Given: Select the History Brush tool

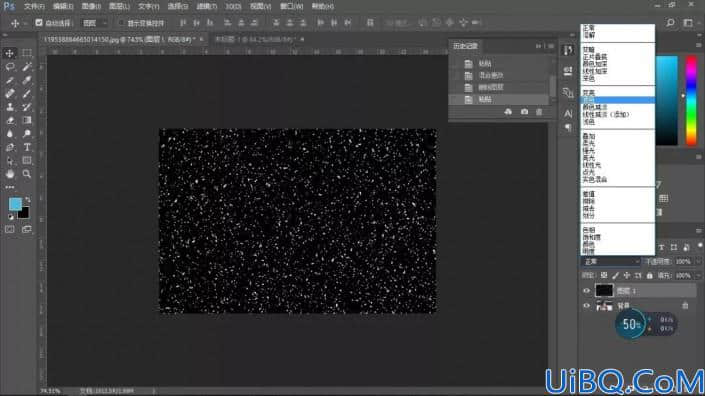Looking at the screenshot, I should pyautogui.click(x=27, y=107).
